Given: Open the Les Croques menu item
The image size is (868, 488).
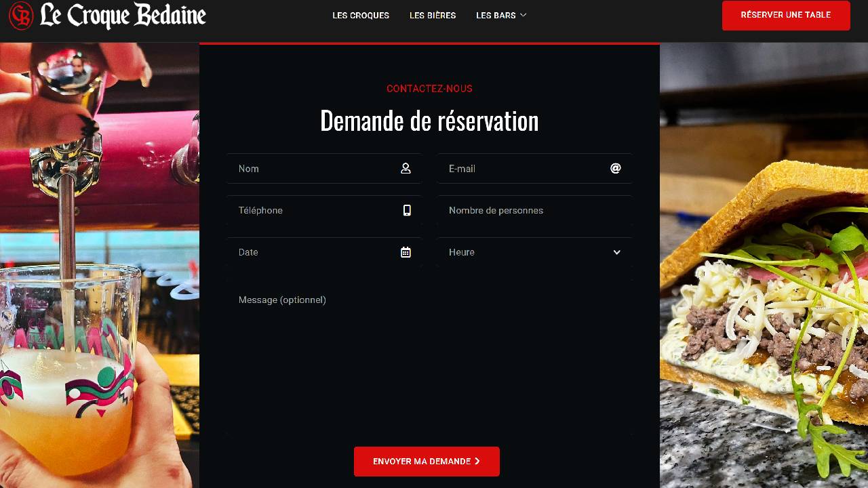Looking at the screenshot, I should [x=361, y=16].
